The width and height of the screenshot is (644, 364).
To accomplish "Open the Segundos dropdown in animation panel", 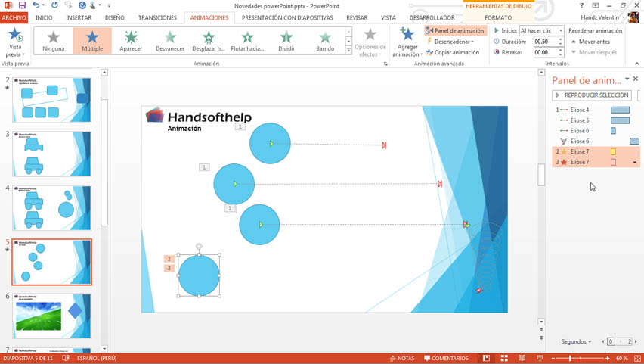I will click(x=577, y=342).
